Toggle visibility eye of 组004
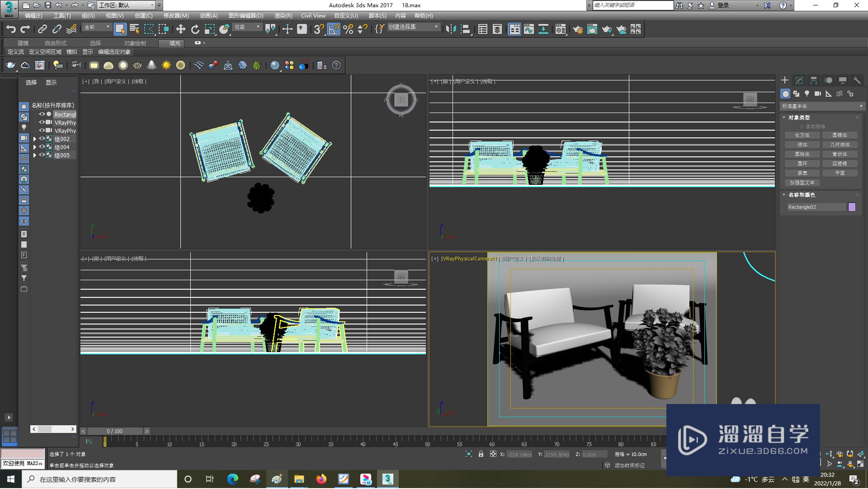The image size is (868, 489). [x=42, y=147]
